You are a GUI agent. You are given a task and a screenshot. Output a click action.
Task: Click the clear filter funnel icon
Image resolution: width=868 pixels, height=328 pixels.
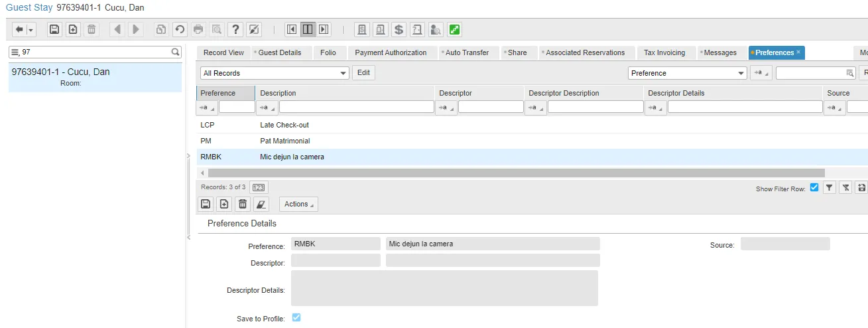(x=845, y=188)
